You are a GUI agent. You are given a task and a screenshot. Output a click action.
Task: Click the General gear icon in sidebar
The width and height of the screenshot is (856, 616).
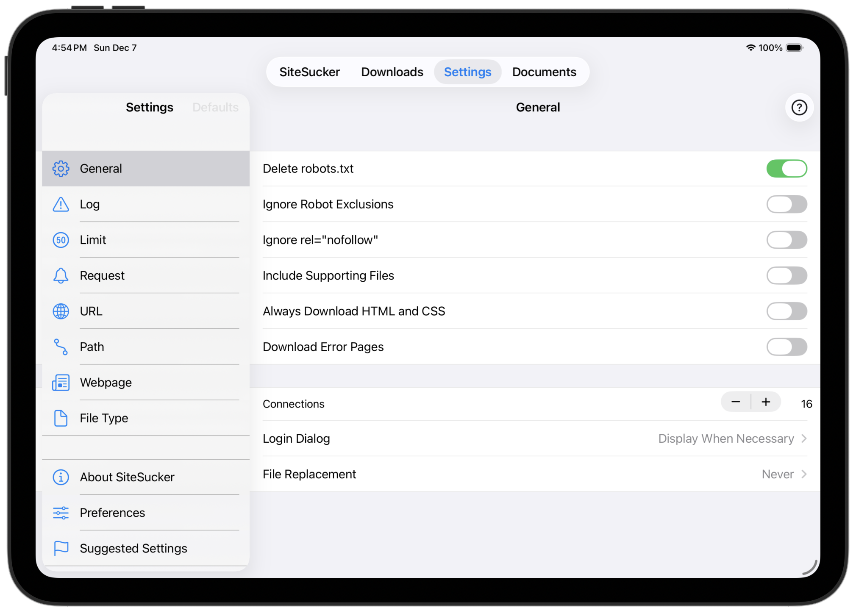[x=61, y=169]
